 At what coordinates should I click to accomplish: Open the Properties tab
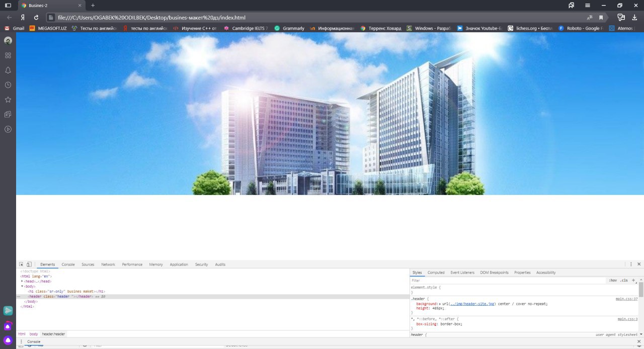click(522, 272)
